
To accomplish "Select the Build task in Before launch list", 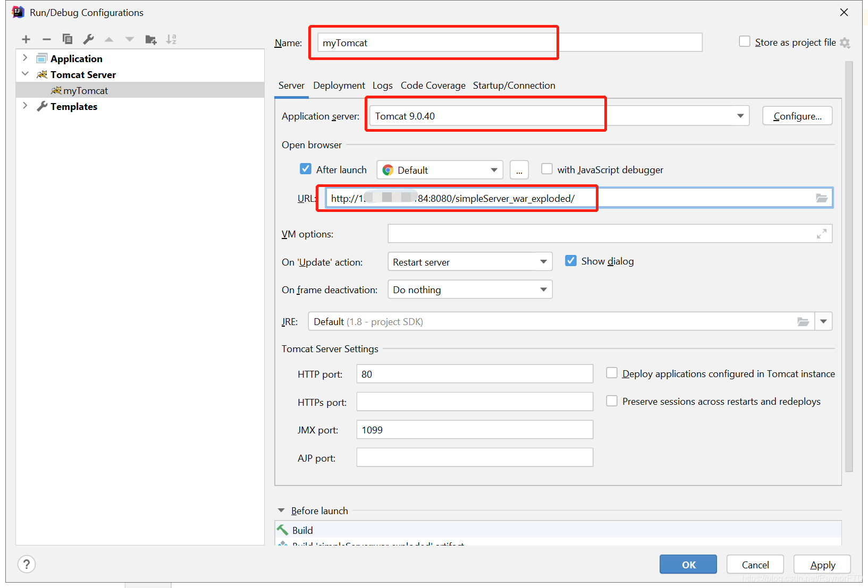I will pos(558,530).
